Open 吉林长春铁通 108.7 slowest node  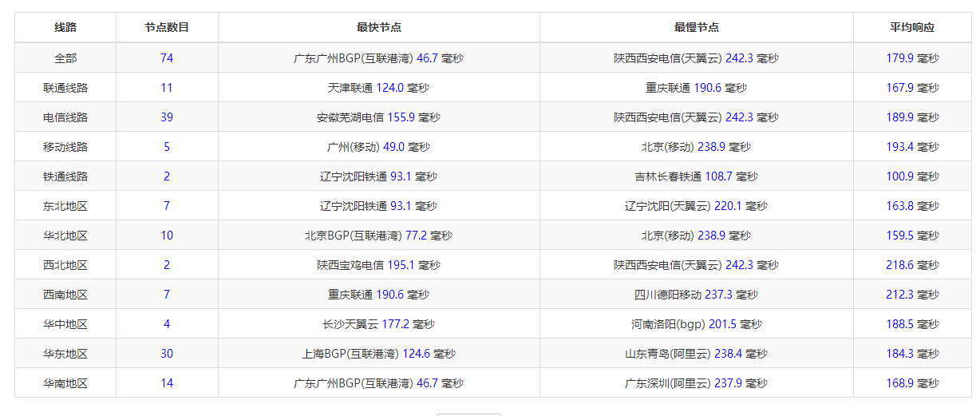(696, 176)
